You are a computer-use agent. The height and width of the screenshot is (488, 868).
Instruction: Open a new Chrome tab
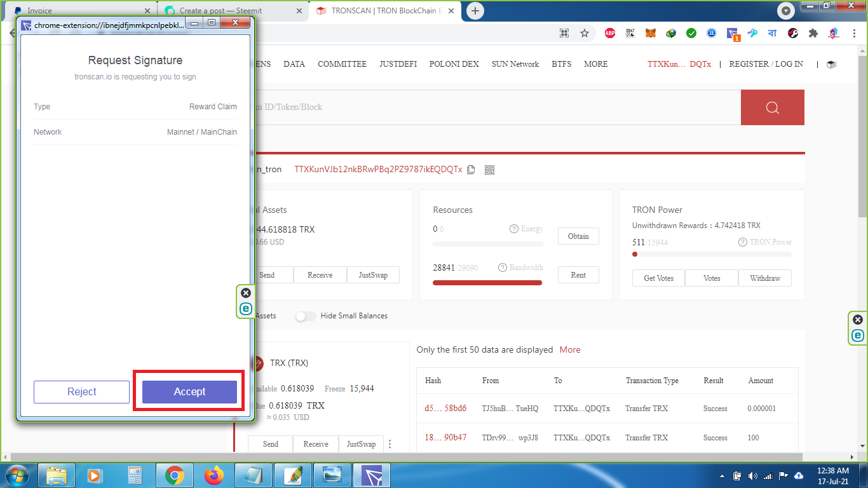[x=475, y=11]
